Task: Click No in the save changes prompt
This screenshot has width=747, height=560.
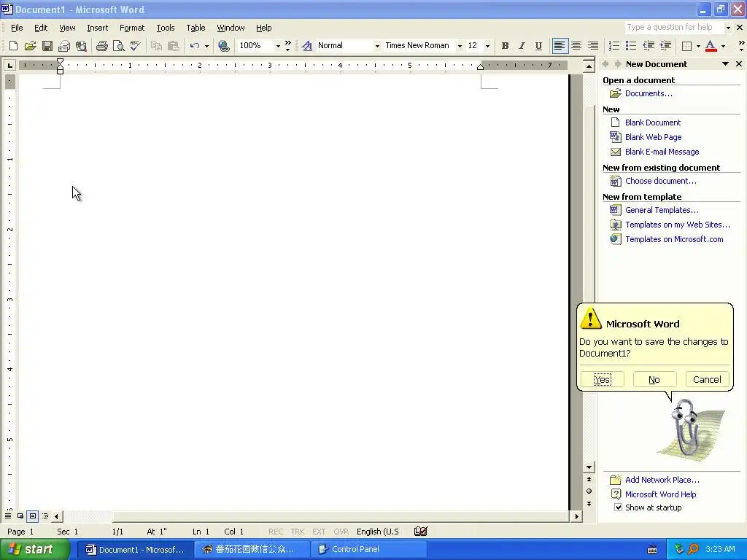Action: click(654, 379)
